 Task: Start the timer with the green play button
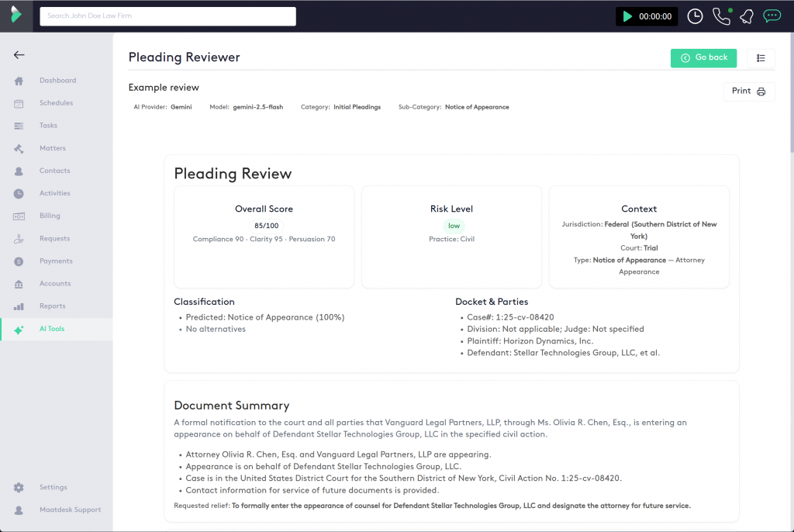[x=627, y=16]
